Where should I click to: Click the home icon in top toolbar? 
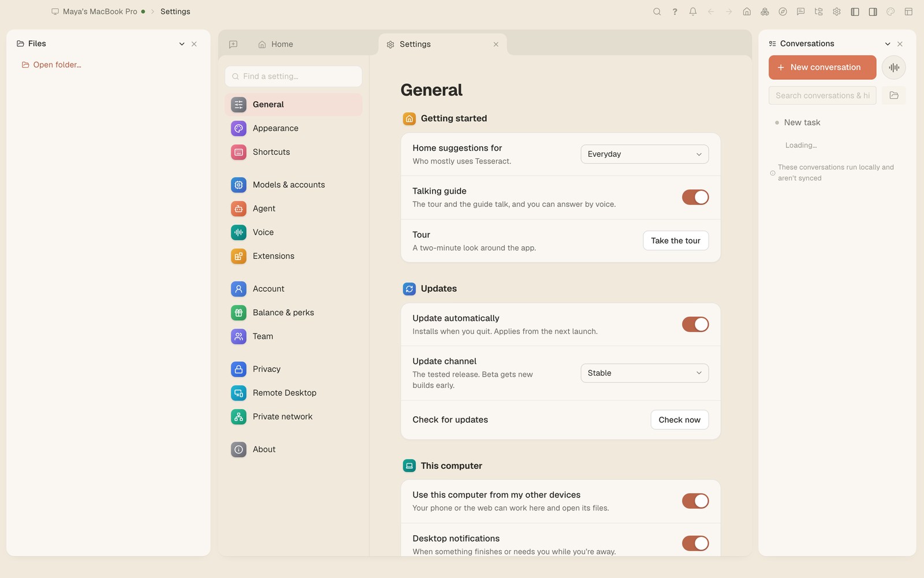click(747, 12)
